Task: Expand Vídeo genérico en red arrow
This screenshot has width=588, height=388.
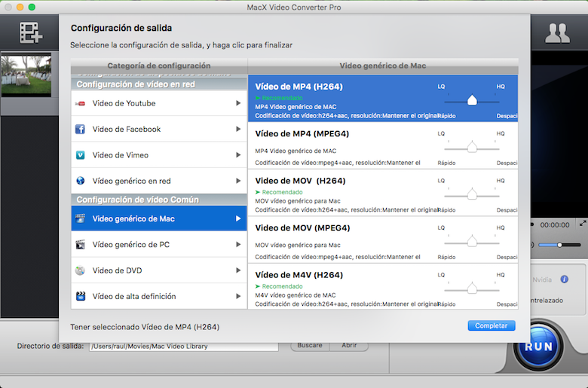Action: pos(238,181)
